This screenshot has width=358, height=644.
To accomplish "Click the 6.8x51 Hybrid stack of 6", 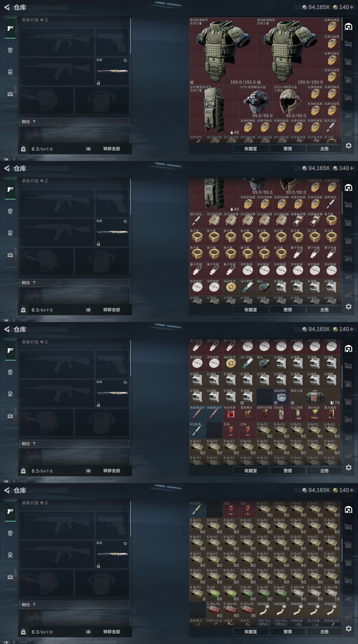I will pos(197,593).
